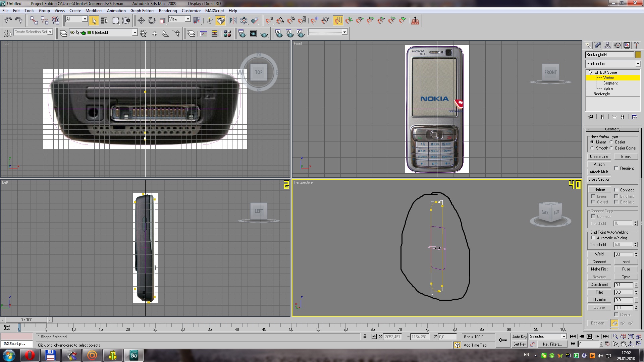Click the Undo arrow icon
The width and height of the screenshot is (644, 362).
click(8, 20)
